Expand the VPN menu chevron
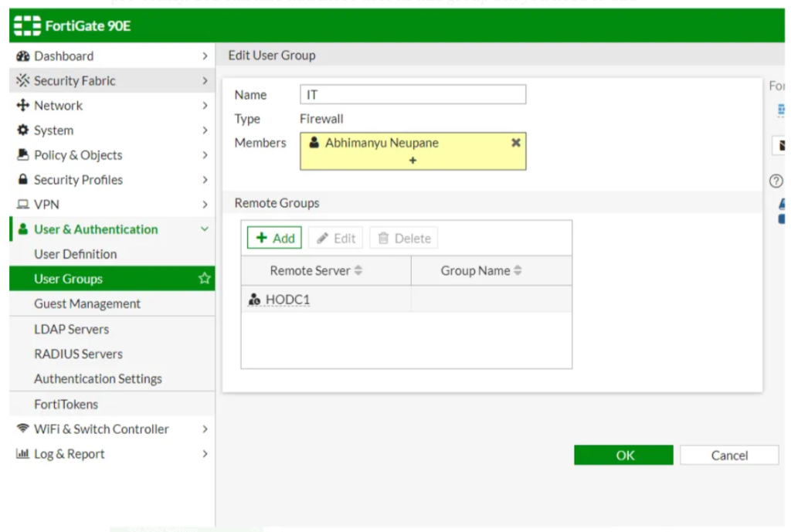This screenshot has height=532, width=791. click(x=205, y=204)
